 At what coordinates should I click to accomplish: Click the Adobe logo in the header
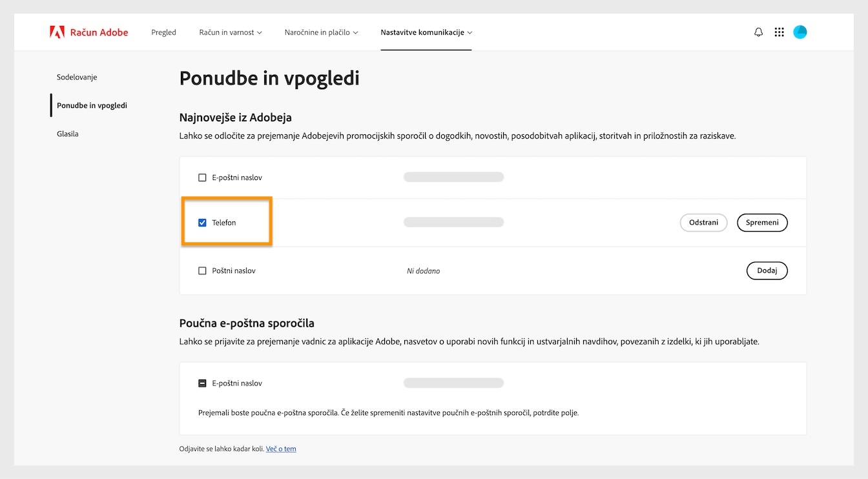click(57, 32)
